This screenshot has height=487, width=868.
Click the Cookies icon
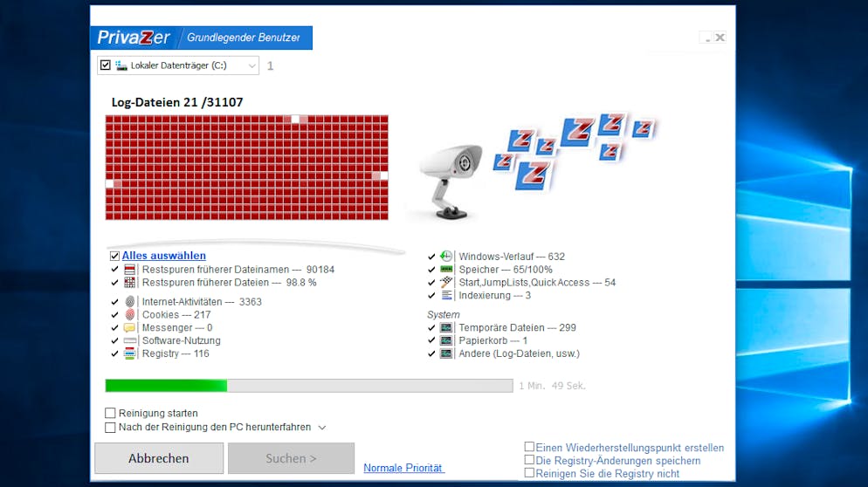[x=129, y=314]
